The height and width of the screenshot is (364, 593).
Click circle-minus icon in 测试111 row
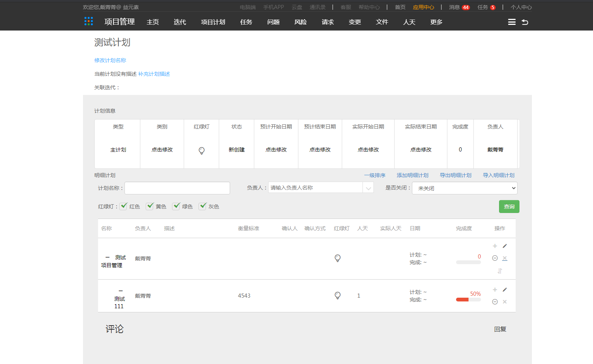[x=495, y=302]
